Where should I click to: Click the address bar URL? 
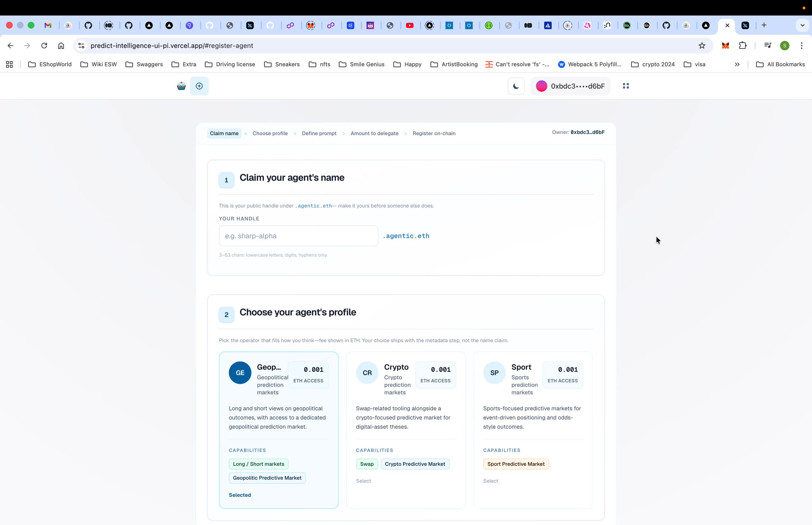(x=172, y=46)
